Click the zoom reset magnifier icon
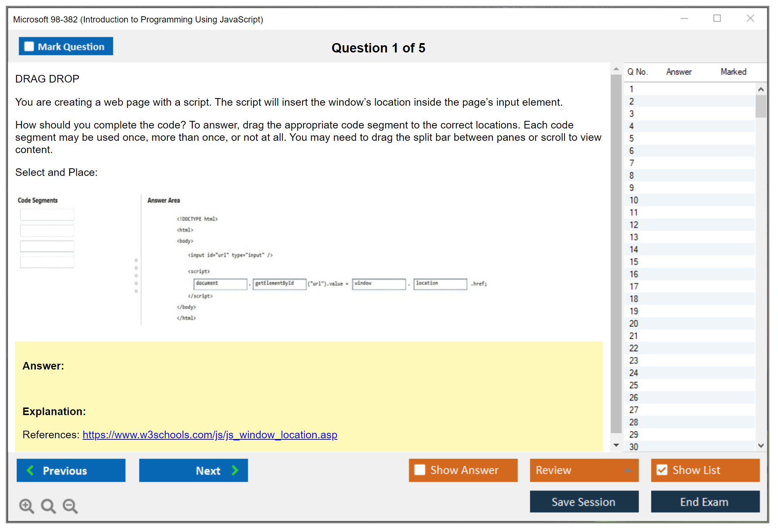Image resolution: width=778 pixels, height=532 pixels. click(48, 506)
